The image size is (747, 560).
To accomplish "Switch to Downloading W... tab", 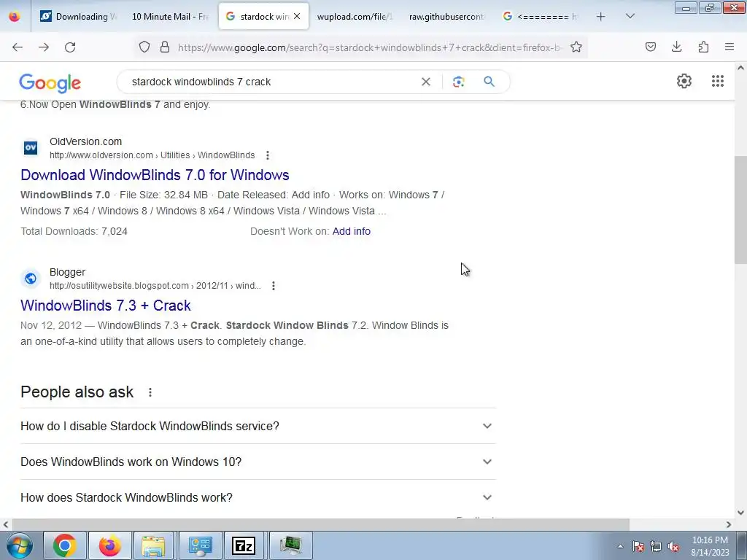I will [x=78, y=16].
